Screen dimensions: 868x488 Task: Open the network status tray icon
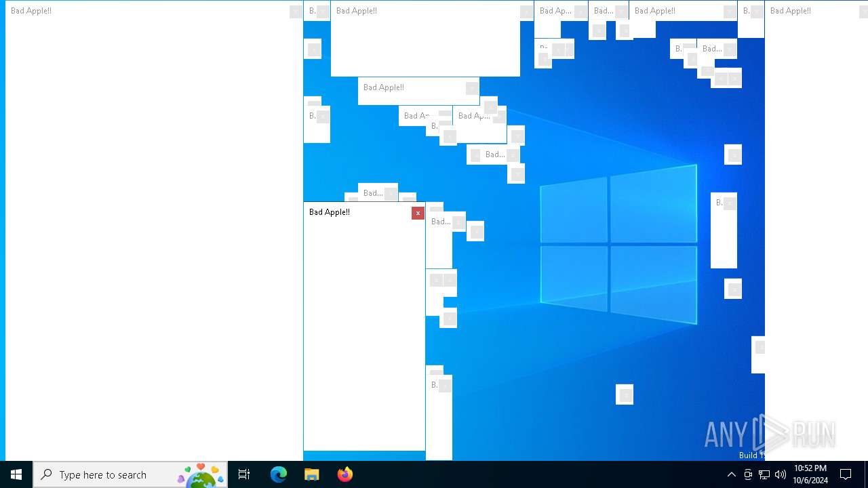point(764,474)
